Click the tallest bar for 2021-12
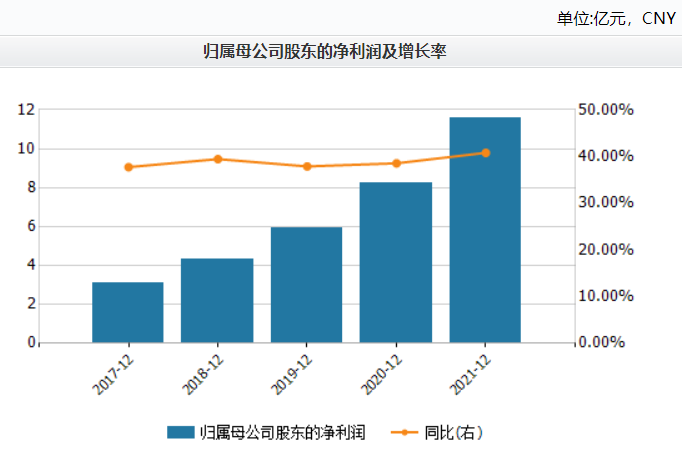 [x=485, y=230]
